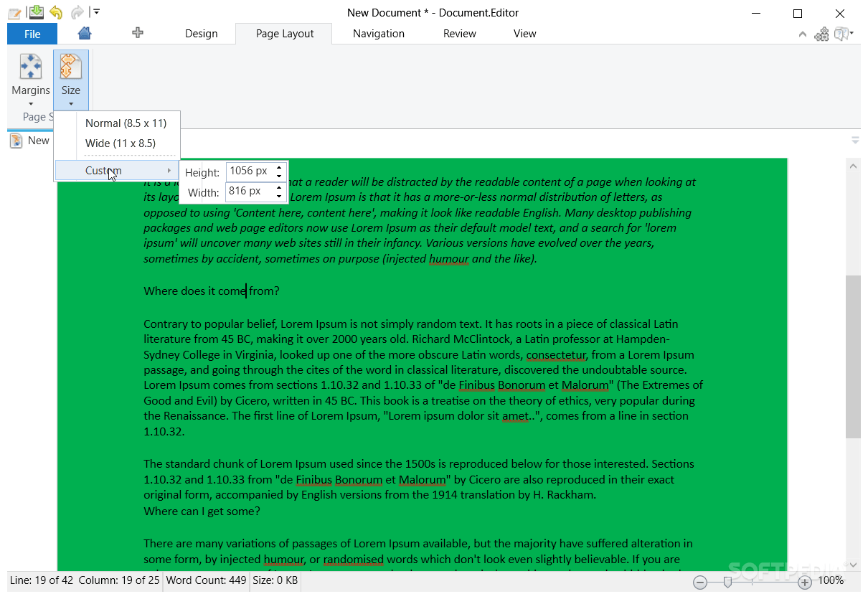Switch to the Navigation tab

tap(379, 34)
